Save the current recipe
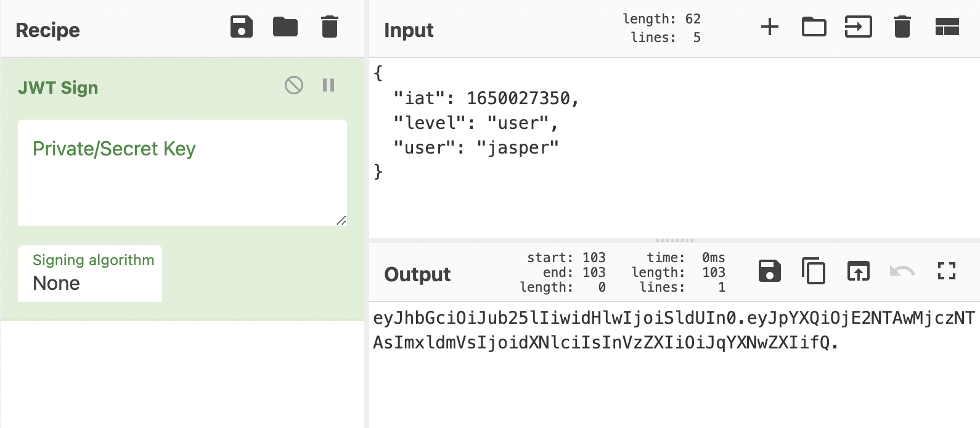This screenshot has width=980, height=428. coord(241,27)
